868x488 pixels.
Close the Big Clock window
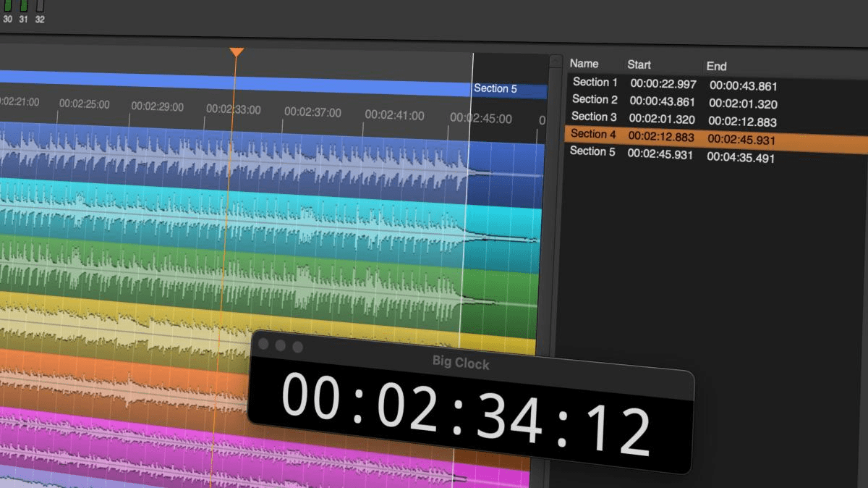click(264, 345)
